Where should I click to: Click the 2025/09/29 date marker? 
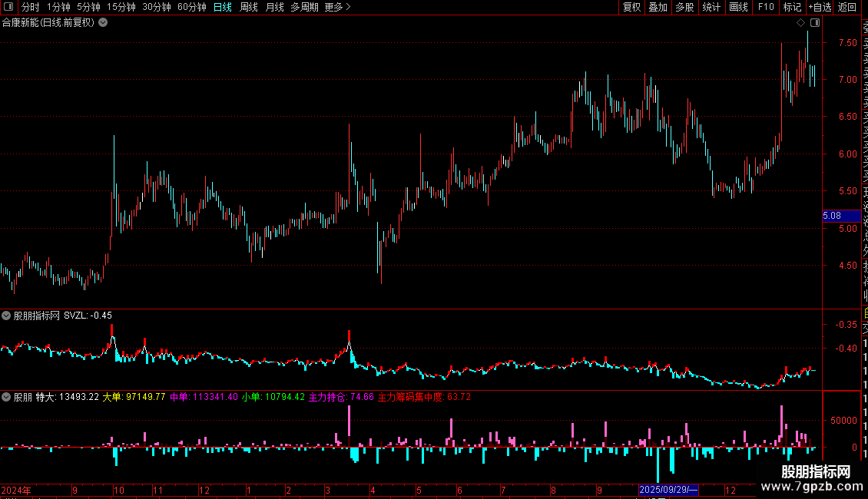point(668,490)
